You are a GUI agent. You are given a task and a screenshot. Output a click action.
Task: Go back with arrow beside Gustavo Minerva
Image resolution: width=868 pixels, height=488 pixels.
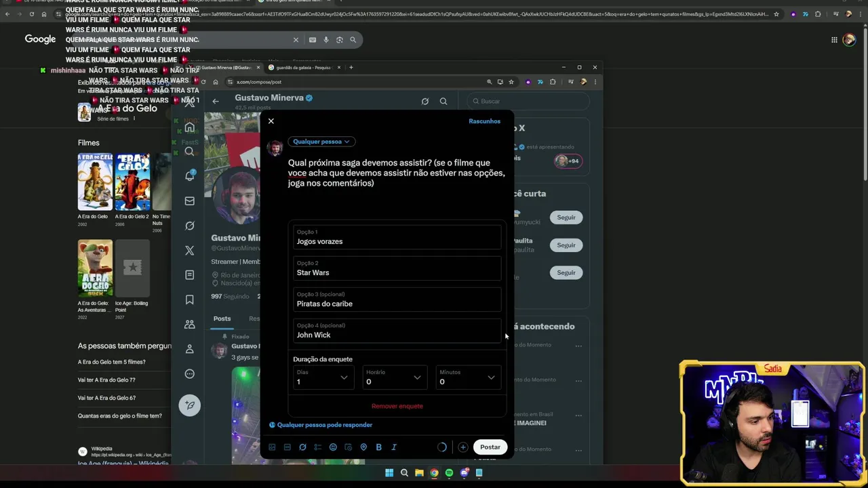point(216,102)
